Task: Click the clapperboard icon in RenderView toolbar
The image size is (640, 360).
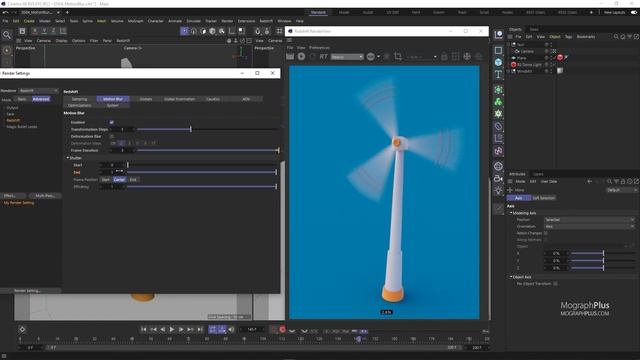Action: coord(290,57)
